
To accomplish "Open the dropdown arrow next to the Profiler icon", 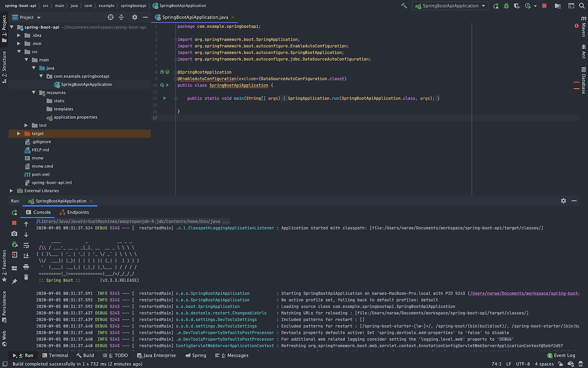I will coord(535,6).
